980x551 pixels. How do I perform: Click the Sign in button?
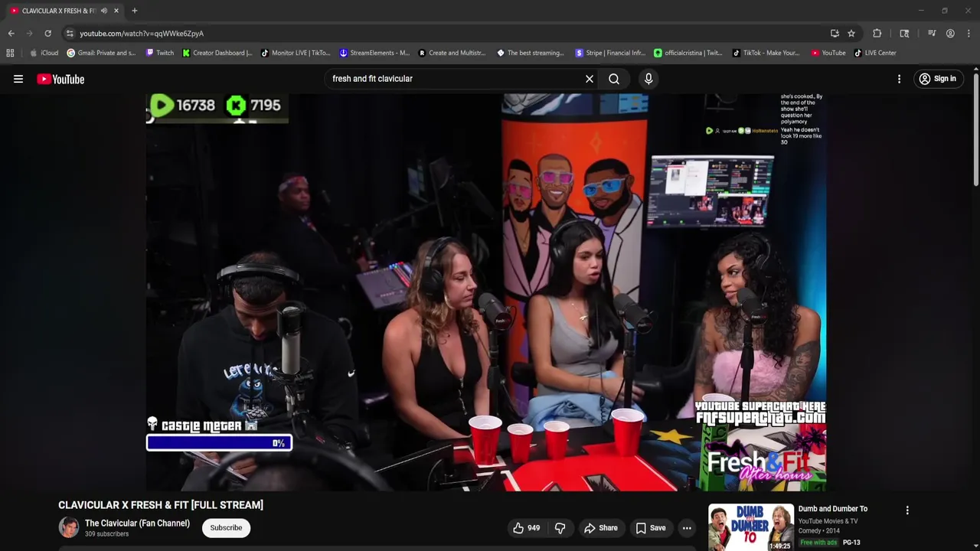click(938, 79)
